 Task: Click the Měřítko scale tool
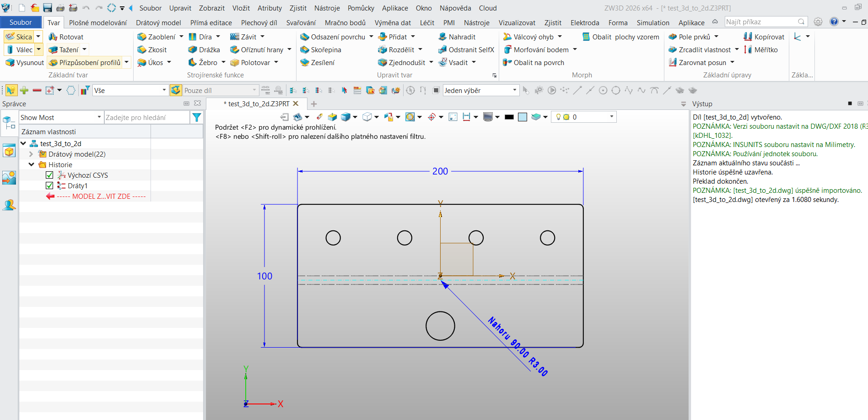pos(761,49)
